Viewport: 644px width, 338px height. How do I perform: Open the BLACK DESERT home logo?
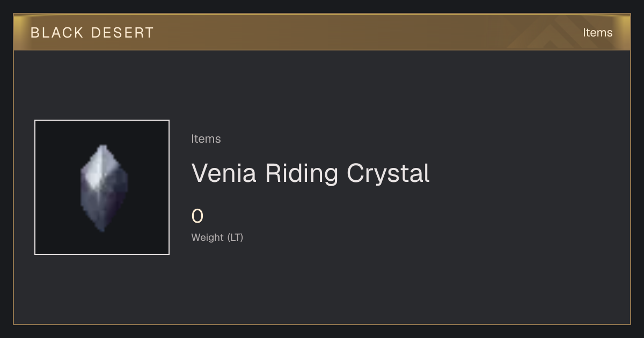(x=92, y=33)
